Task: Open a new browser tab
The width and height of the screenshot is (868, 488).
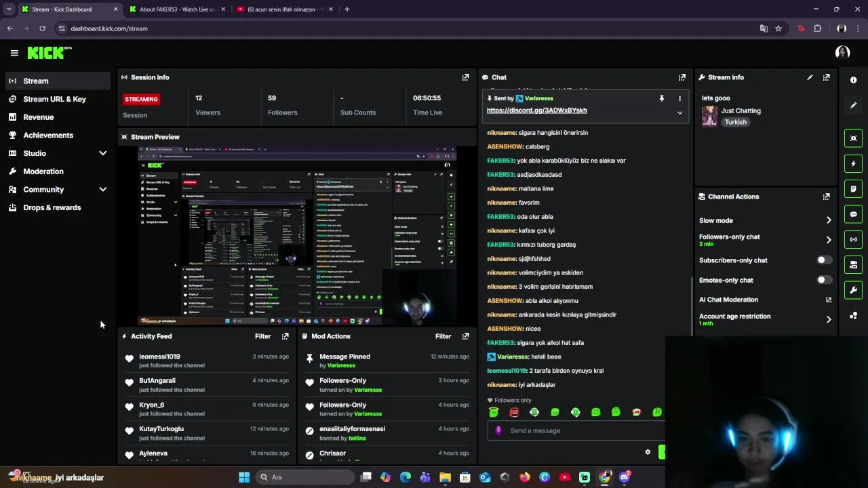Action: 347,9
